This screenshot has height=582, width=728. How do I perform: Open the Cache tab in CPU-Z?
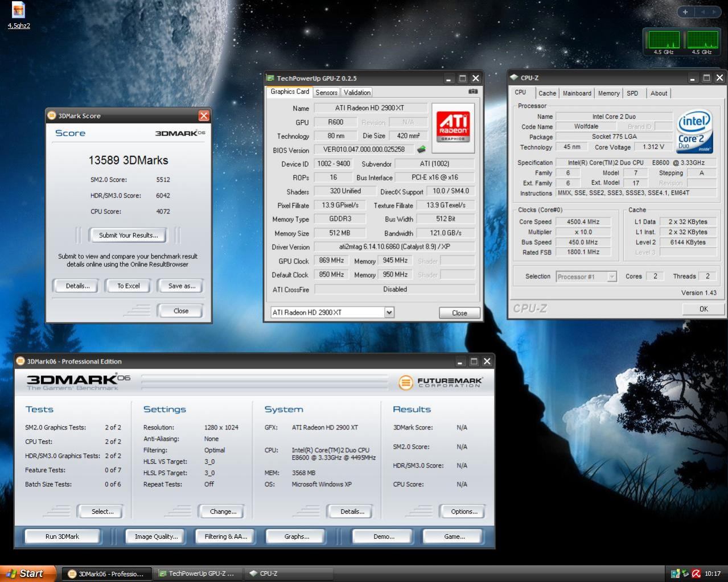pyautogui.click(x=547, y=93)
